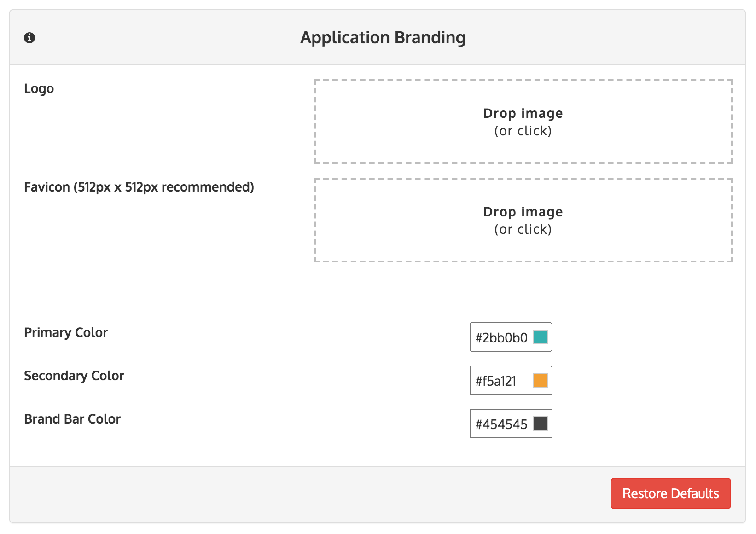
Task: Click the Logo field label
Action: [x=39, y=88]
